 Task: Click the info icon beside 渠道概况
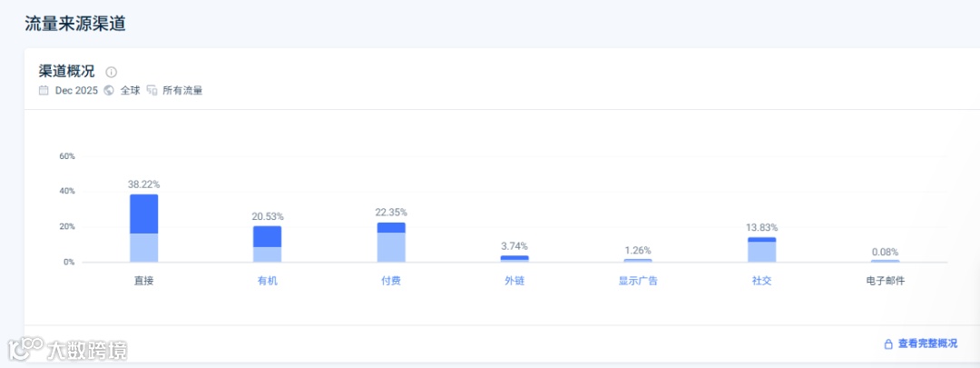(x=112, y=72)
